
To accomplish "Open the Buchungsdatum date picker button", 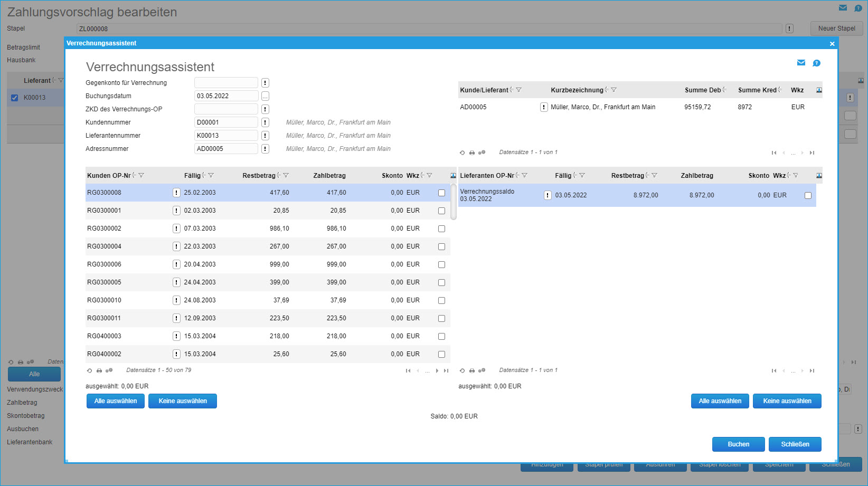I will tap(265, 96).
